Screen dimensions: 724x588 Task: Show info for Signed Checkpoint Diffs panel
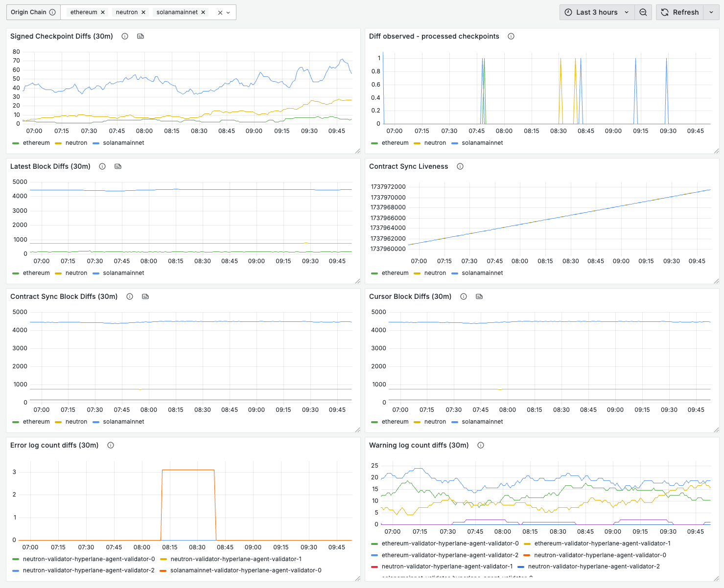[x=125, y=36]
